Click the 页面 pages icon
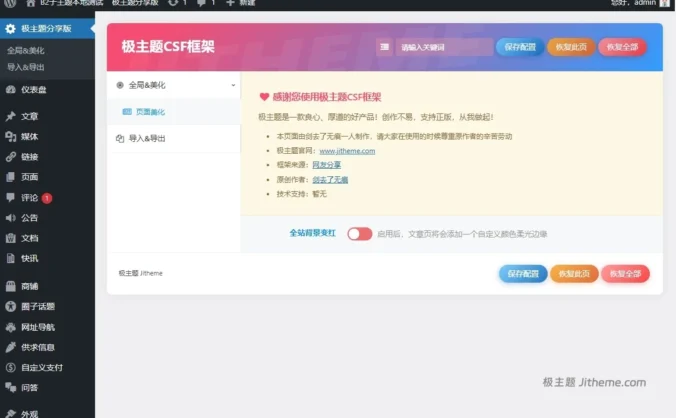This screenshot has height=418, width=676. point(10,177)
